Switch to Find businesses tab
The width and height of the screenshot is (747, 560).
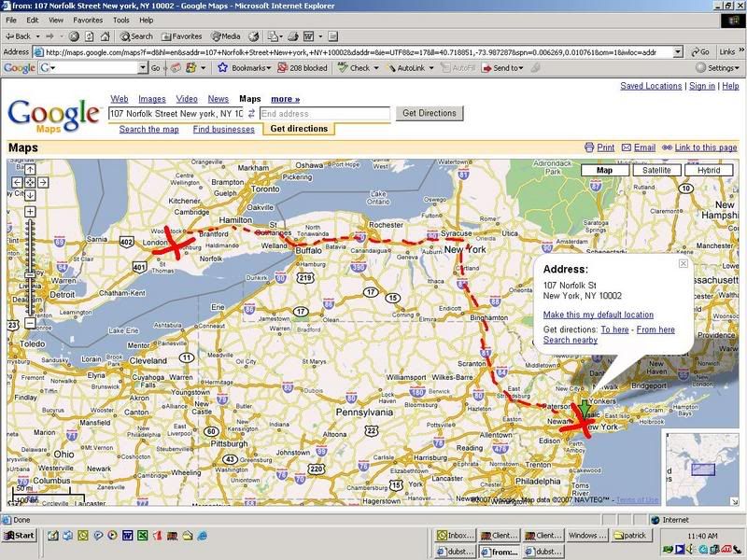pyautogui.click(x=224, y=129)
